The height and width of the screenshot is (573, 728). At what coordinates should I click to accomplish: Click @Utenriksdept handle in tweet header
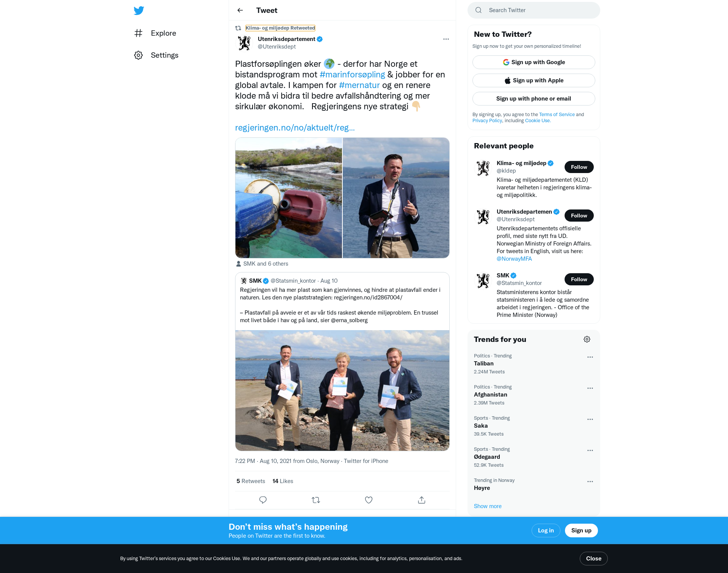pyautogui.click(x=277, y=47)
